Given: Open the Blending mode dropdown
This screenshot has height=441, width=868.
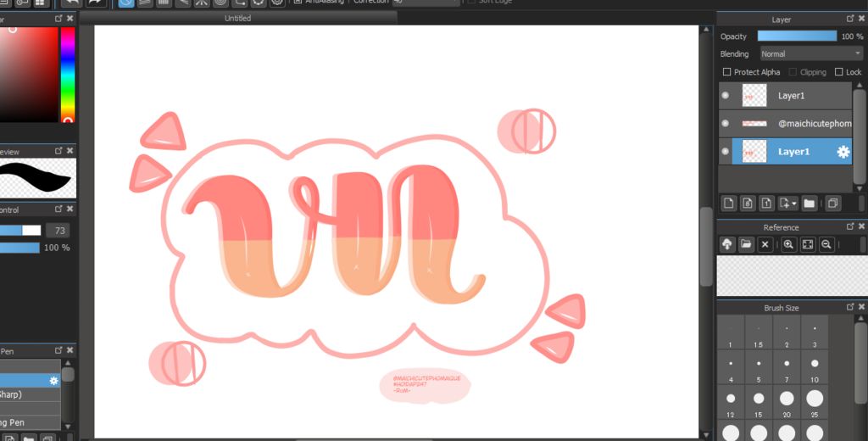Looking at the screenshot, I should [x=811, y=53].
